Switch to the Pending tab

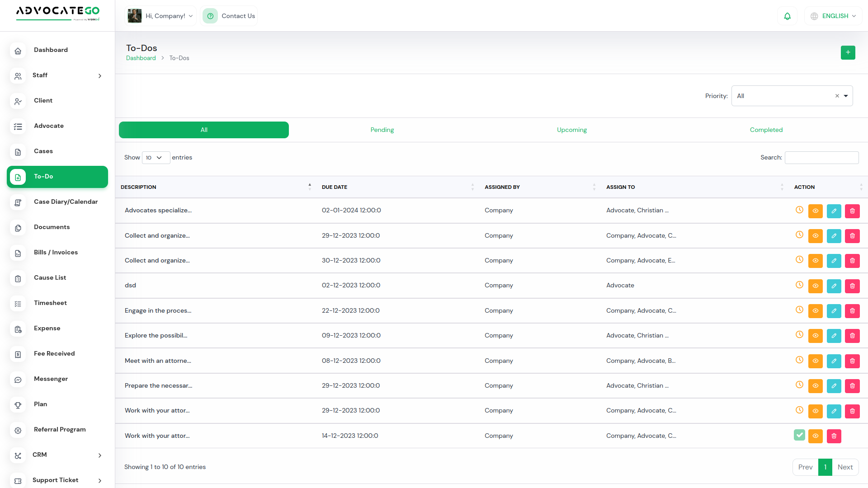coord(382,130)
